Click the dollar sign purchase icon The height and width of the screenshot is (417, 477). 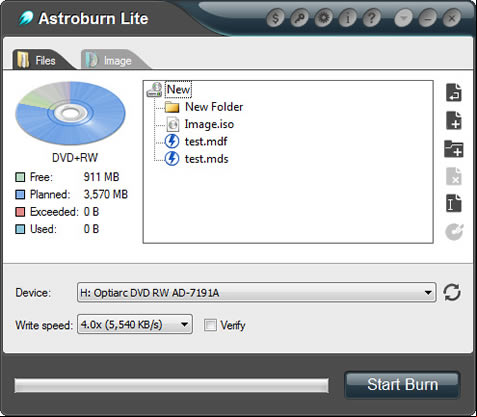pos(275,18)
